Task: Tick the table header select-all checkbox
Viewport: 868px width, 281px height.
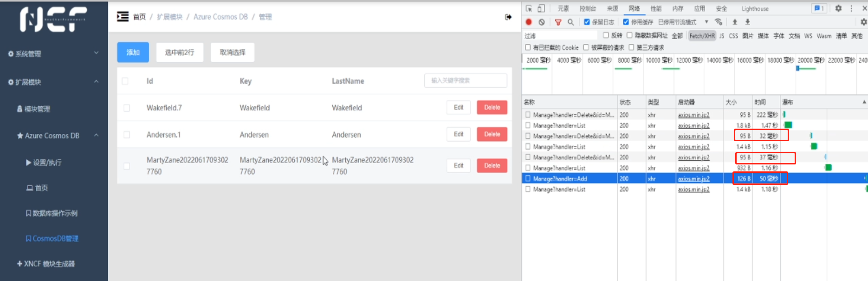Action: coord(125,81)
